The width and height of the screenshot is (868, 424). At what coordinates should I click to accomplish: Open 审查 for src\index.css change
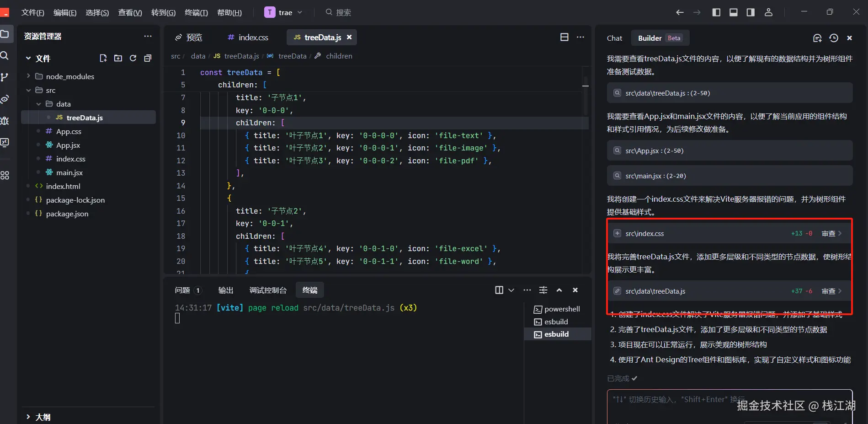(x=831, y=233)
